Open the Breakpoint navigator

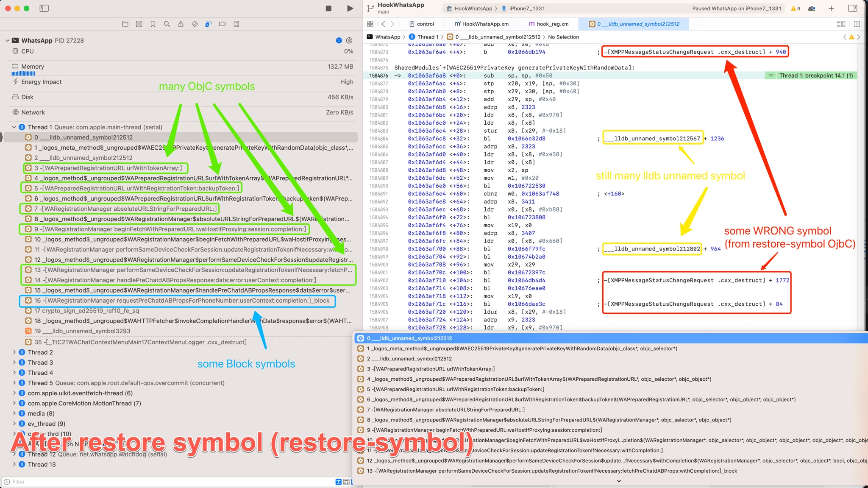tap(222, 24)
